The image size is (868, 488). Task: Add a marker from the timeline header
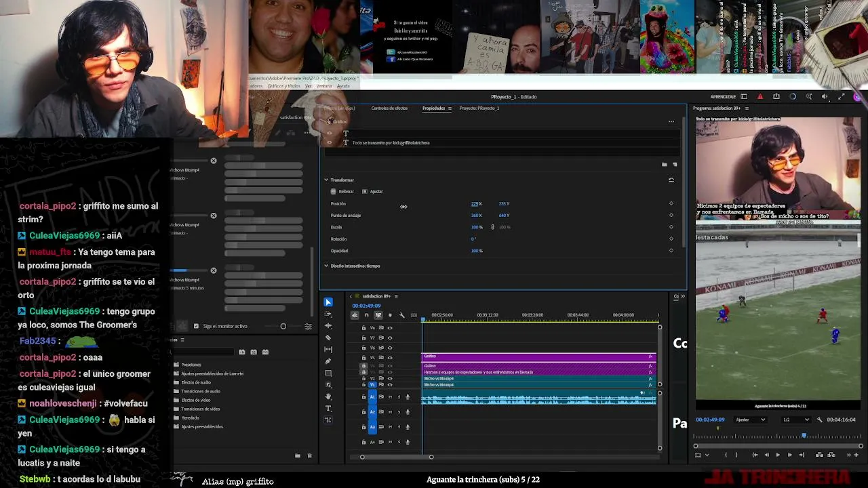pyautogui.click(x=390, y=315)
